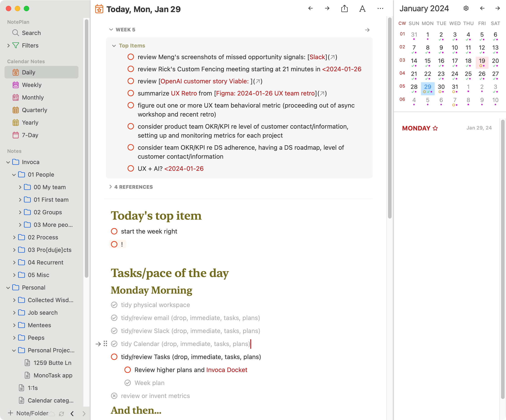
Task: Go to previous day with left arrow
Action: click(310, 9)
